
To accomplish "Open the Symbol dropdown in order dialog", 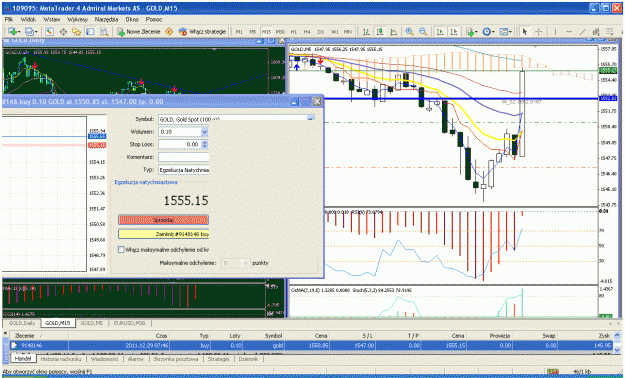I will 311,119.
